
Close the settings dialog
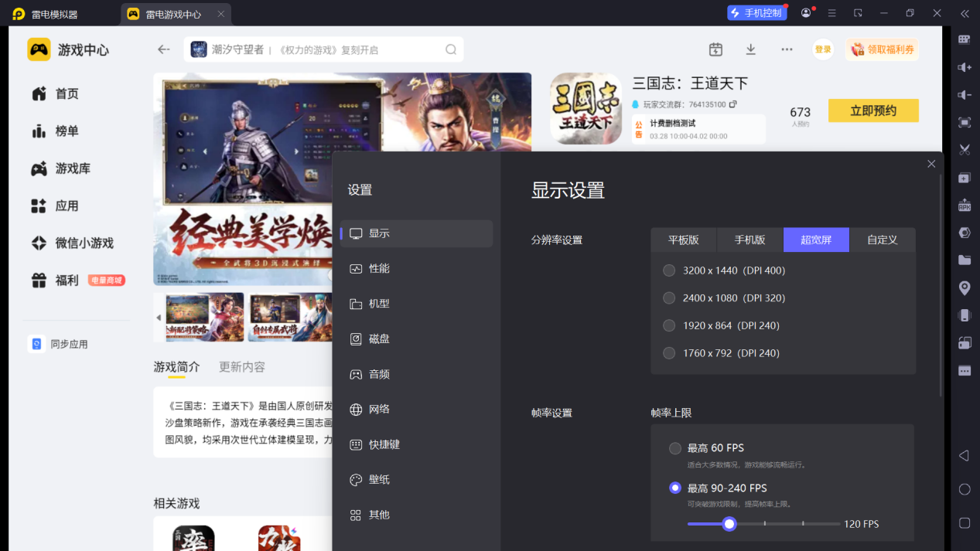coord(931,164)
